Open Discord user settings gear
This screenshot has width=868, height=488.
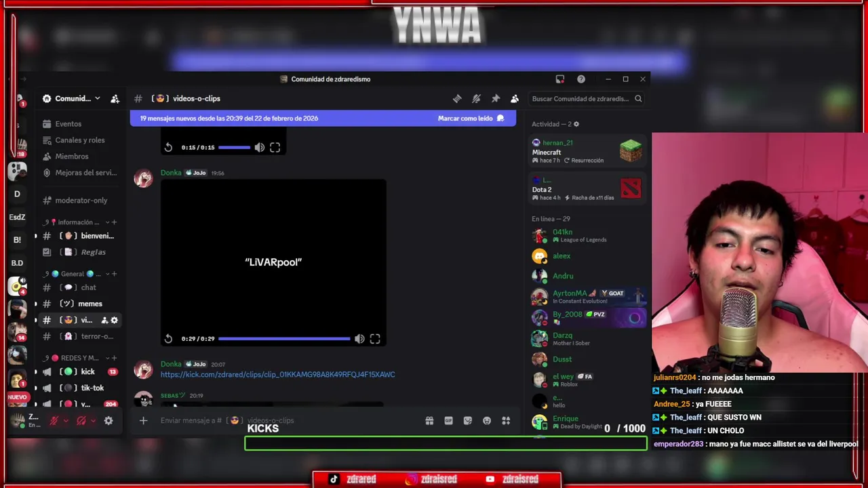(108, 421)
